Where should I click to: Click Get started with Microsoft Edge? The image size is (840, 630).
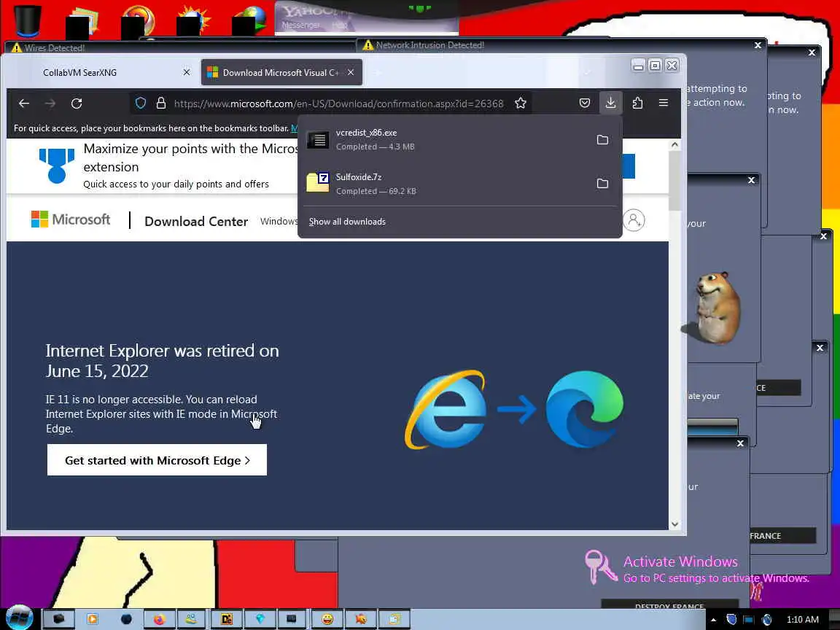157,460
